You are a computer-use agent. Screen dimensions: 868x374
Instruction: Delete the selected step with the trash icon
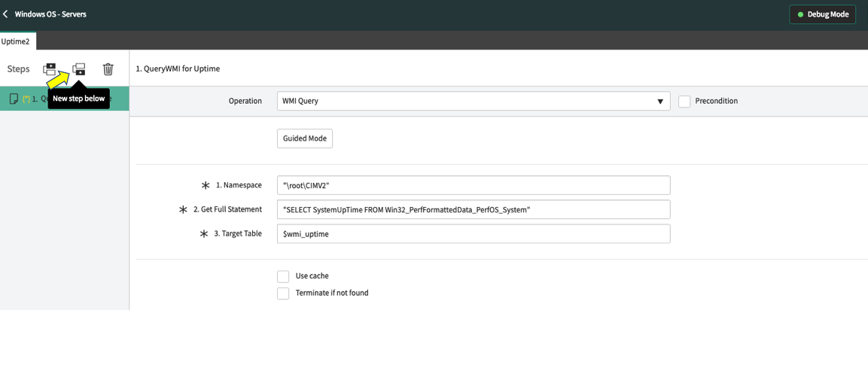coord(108,69)
